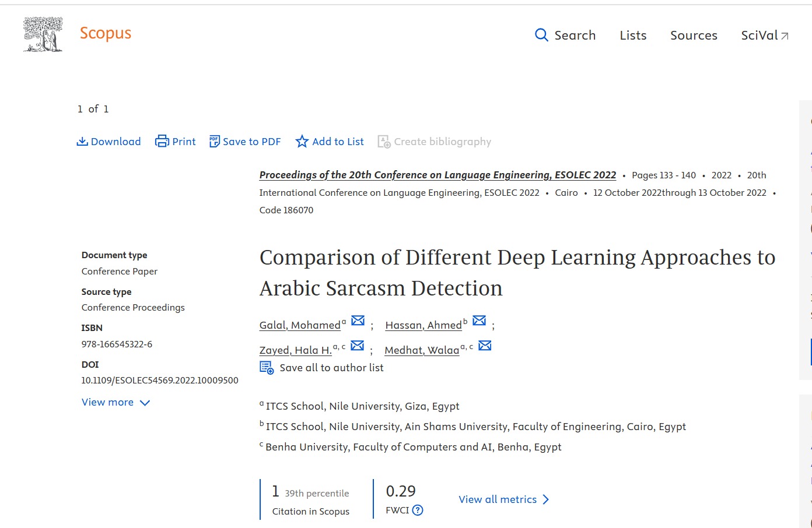Open SciVal external link
812x528 pixels.
click(764, 36)
